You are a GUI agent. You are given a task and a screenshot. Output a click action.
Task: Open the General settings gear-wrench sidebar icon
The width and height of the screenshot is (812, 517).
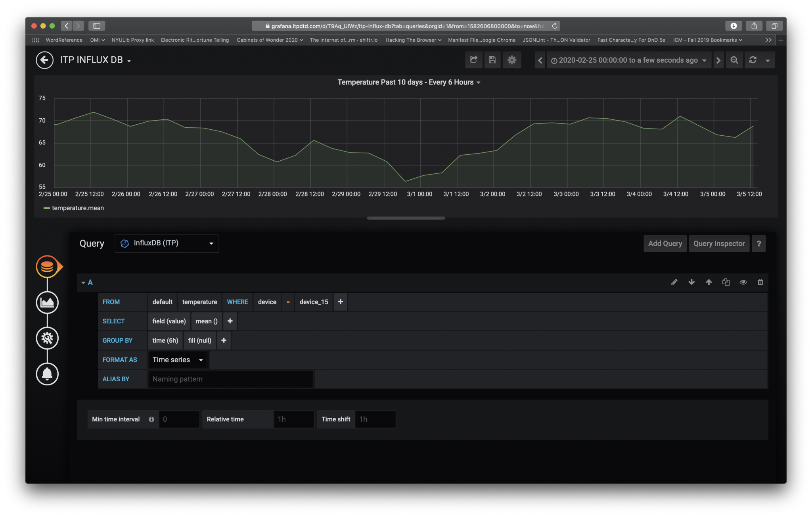[47, 338]
